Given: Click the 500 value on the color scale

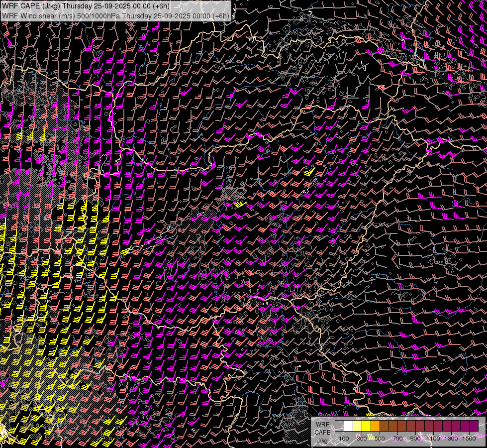Looking at the screenshot, I should [x=380, y=439].
